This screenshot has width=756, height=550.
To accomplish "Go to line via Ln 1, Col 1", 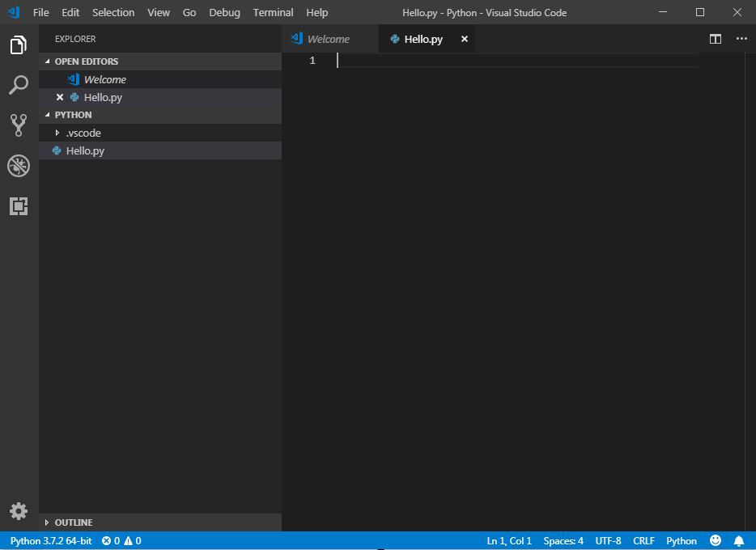I will pyautogui.click(x=508, y=541).
